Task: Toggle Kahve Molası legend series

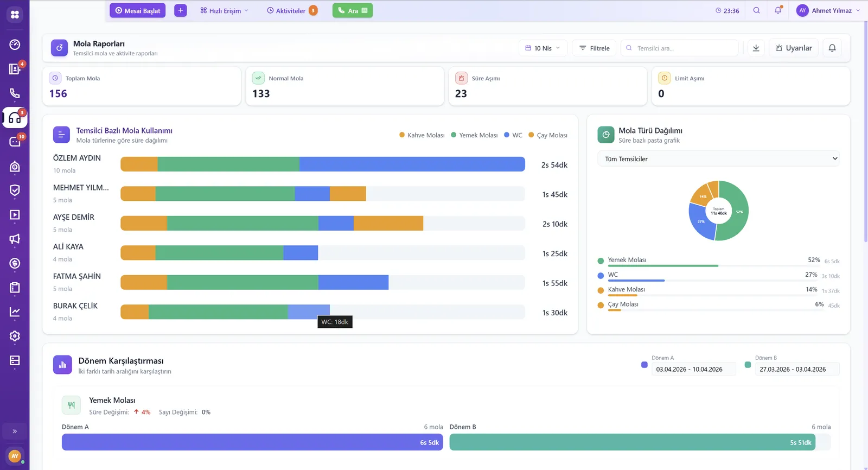Action: (422, 135)
